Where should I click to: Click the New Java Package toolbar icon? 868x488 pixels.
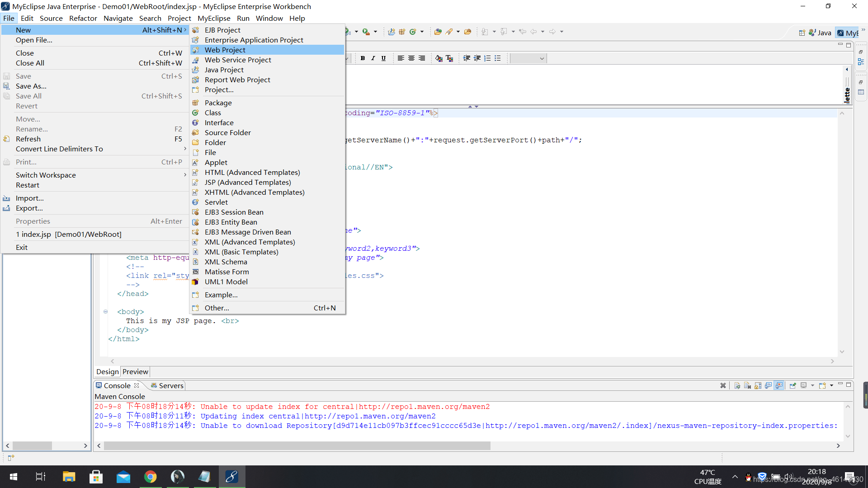click(x=402, y=32)
